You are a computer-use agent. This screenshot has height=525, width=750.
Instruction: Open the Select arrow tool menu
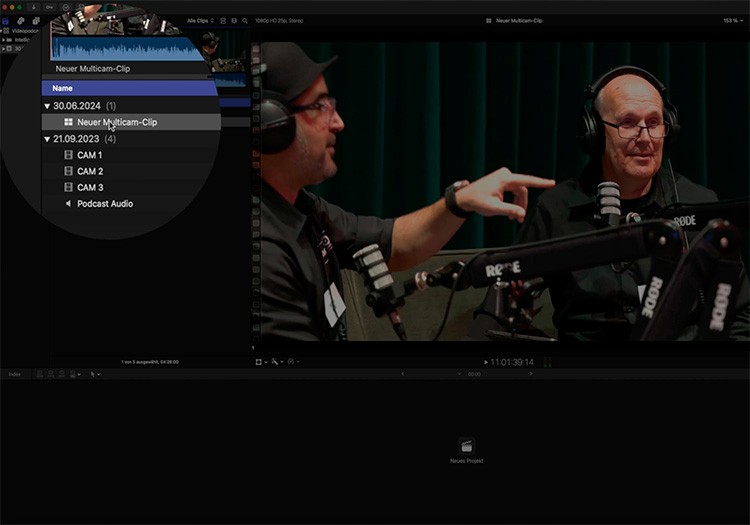pyautogui.click(x=95, y=374)
